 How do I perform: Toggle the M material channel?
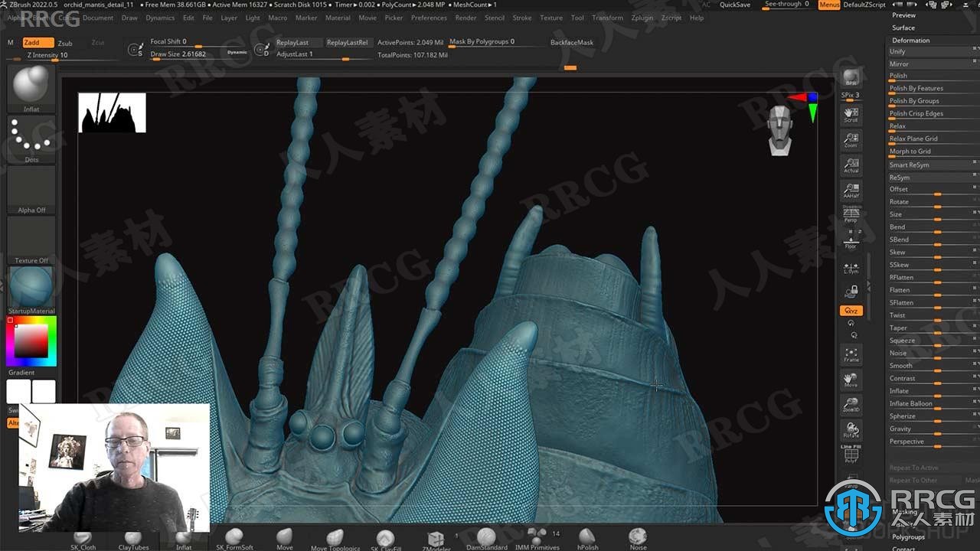pos(11,43)
